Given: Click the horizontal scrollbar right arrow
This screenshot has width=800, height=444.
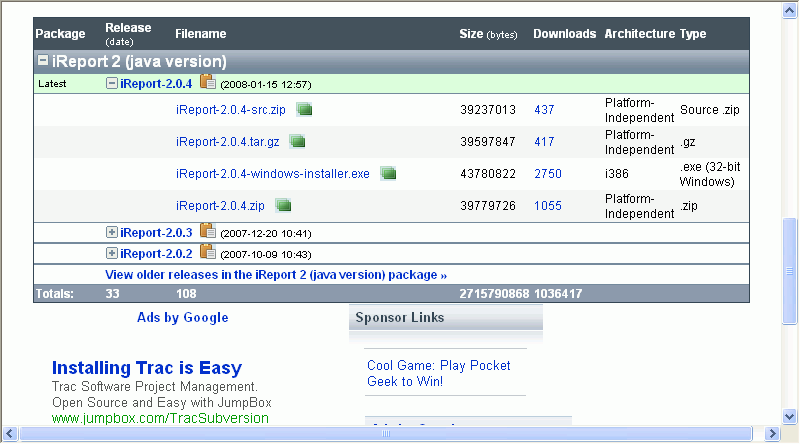Looking at the screenshot, I should click(772, 434).
